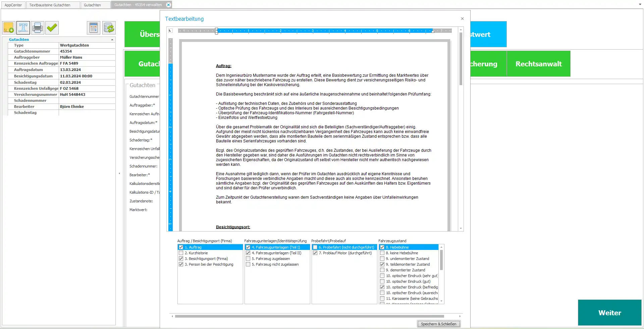Click the document scroll-down arrow
Image resolution: width=644 pixels, height=329 pixels.
pos(461,228)
